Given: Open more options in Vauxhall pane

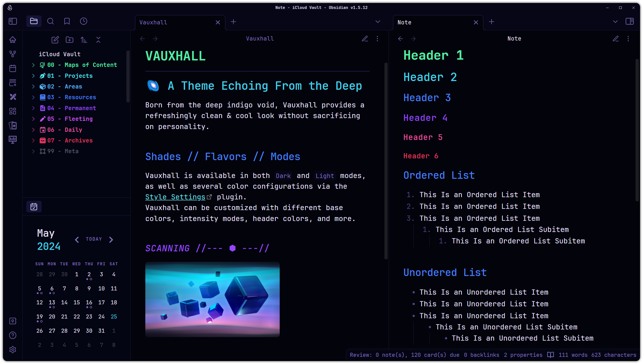Looking at the screenshot, I should click(377, 39).
